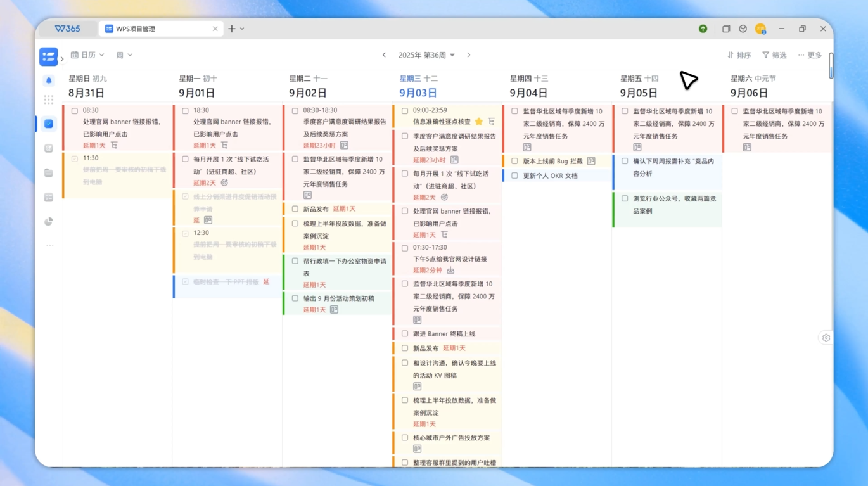Click the 排序 sort button
This screenshot has width=868, height=486.
pos(739,55)
